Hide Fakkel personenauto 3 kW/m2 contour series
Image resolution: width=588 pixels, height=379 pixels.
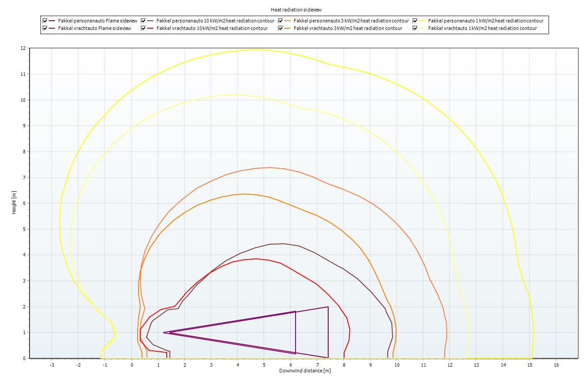(x=281, y=21)
